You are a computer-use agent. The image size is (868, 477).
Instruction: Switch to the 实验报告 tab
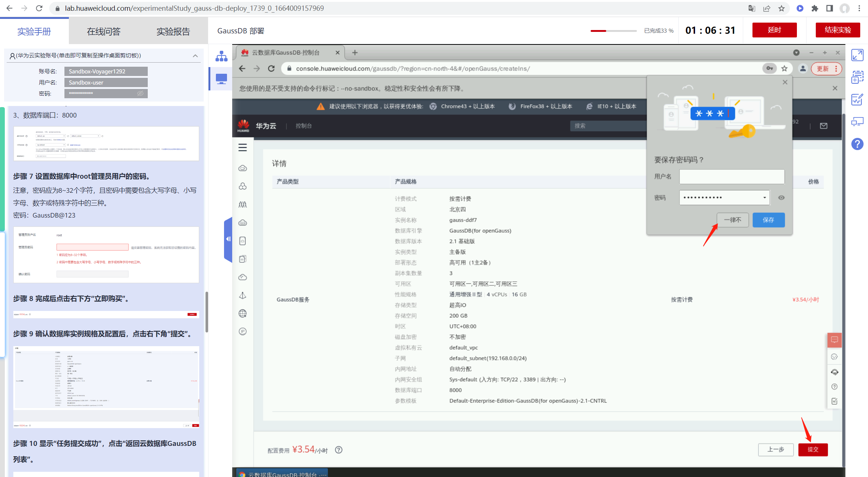(173, 32)
